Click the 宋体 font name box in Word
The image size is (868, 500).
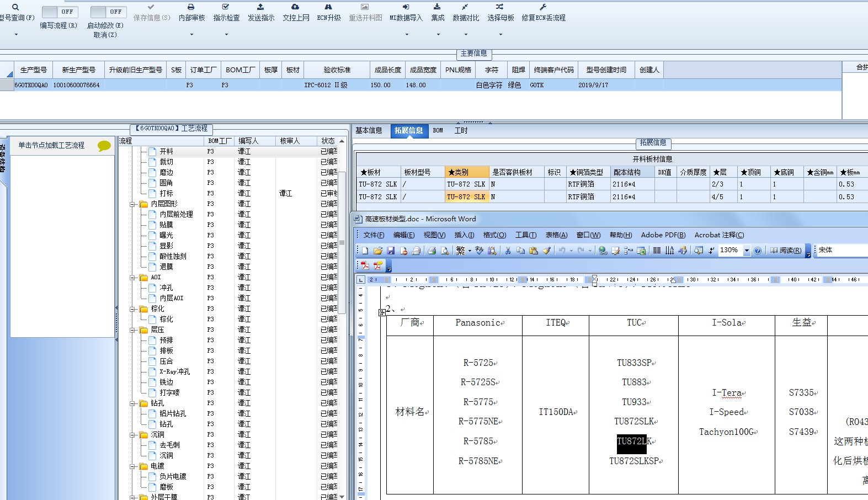coord(842,251)
